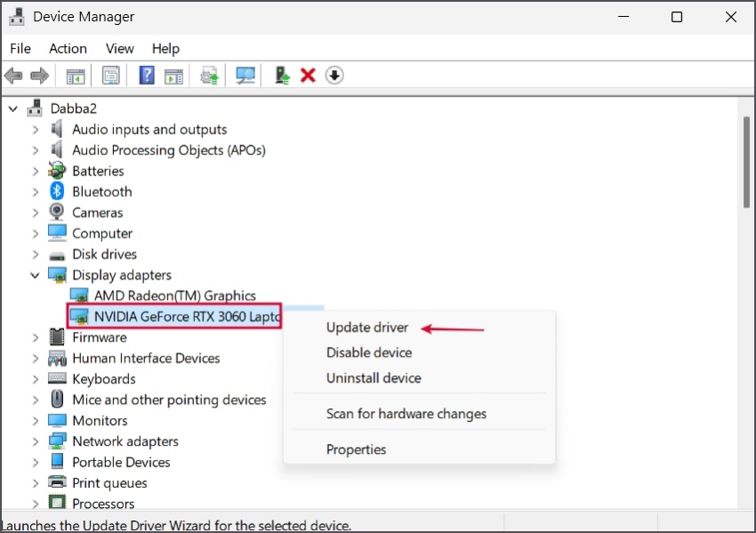This screenshot has width=756, height=533.
Task: Click the Cameras webcam icon
Action: 57,213
